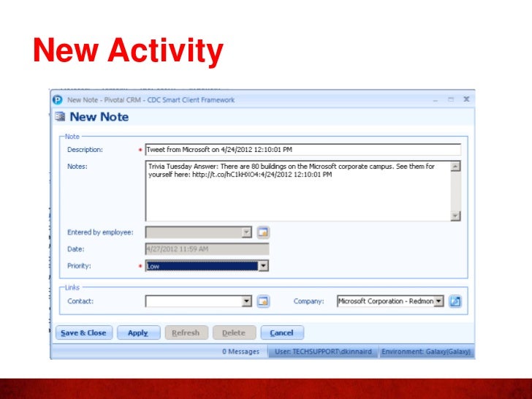Screen dimensions: 532x399
Task: Expand the Entered by employee dropdown
Action: [x=247, y=232]
